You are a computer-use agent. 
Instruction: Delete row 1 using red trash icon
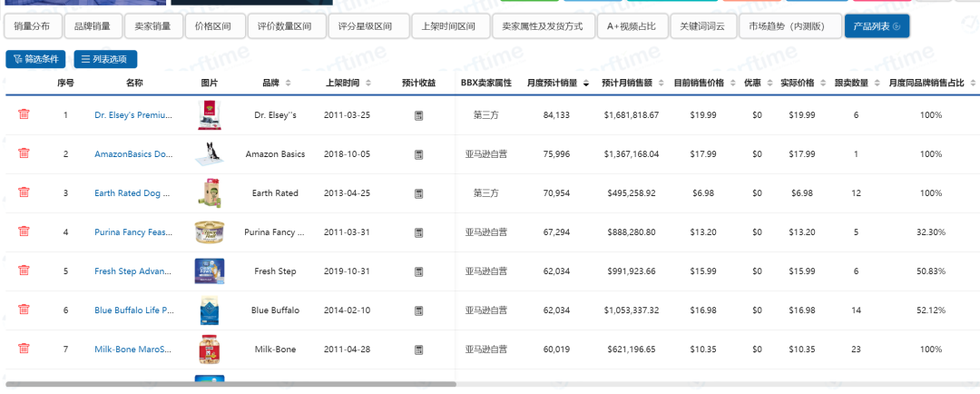(24, 115)
